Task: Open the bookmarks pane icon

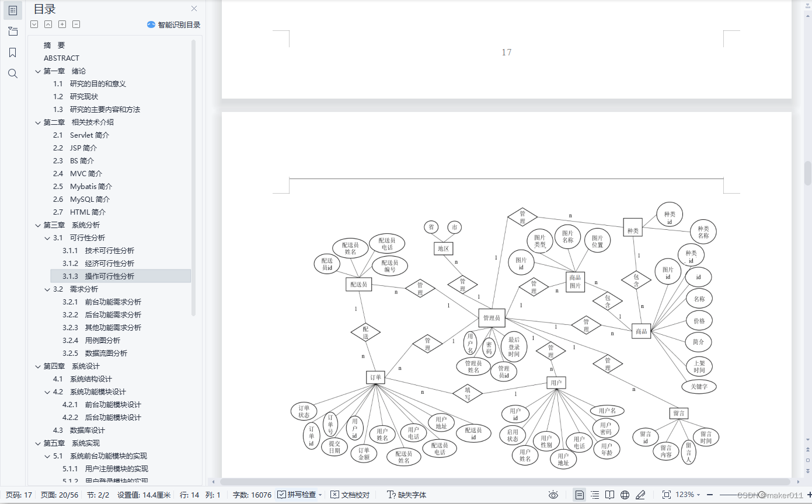Action: (x=13, y=52)
